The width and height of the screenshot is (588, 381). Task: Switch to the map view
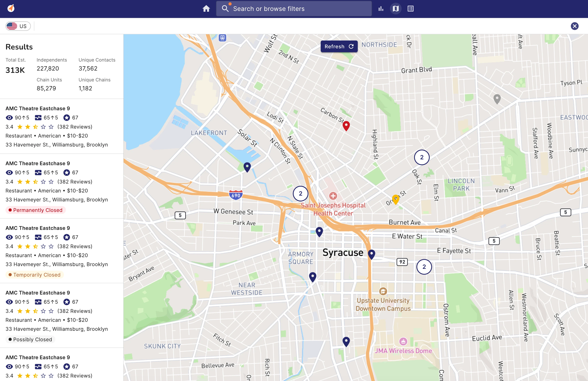point(396,9)
